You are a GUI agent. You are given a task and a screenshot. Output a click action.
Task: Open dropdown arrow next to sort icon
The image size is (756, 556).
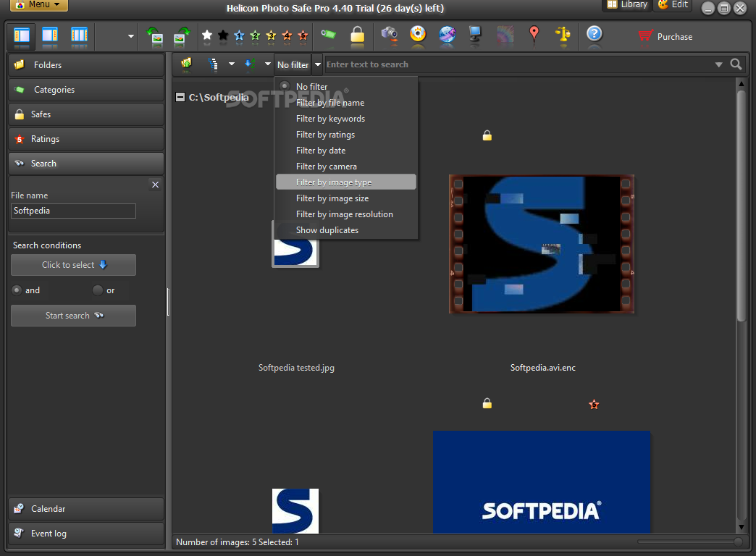268,64
